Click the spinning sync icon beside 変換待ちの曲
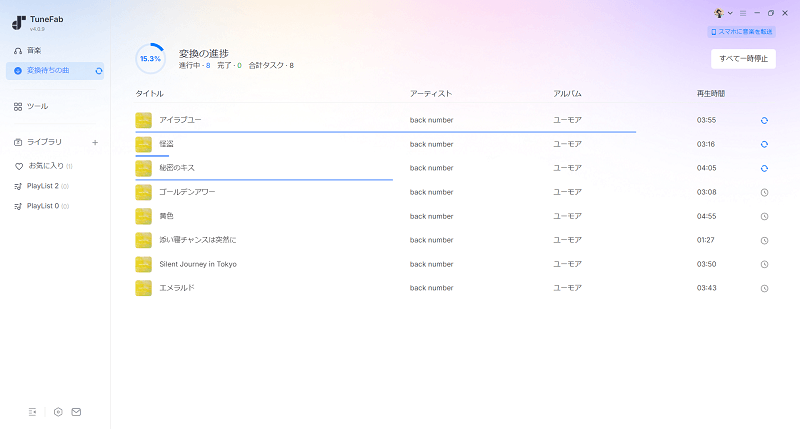Viewport: 800px width, 429px height. click(x=99, y=71)
